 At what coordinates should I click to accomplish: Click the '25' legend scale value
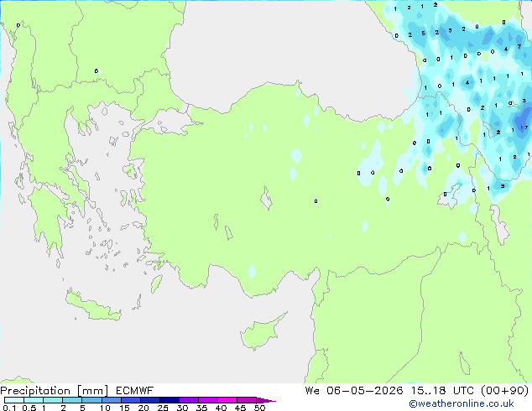click(x=163, y=408)
